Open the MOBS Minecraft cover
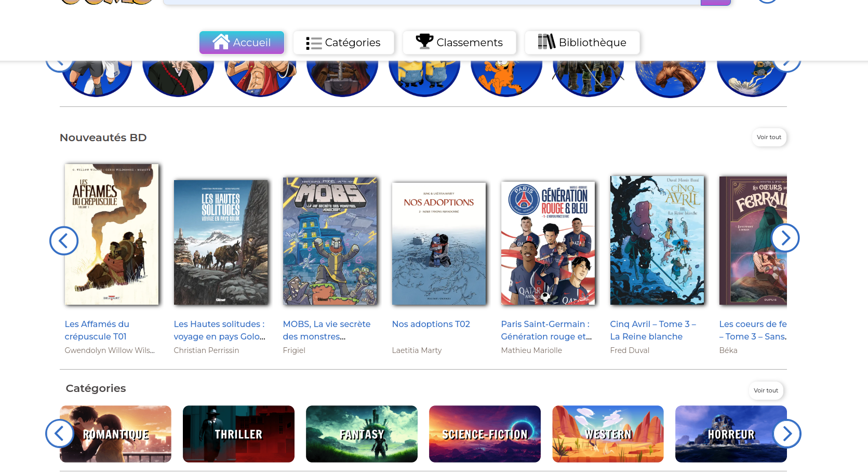 coord(330,241)
